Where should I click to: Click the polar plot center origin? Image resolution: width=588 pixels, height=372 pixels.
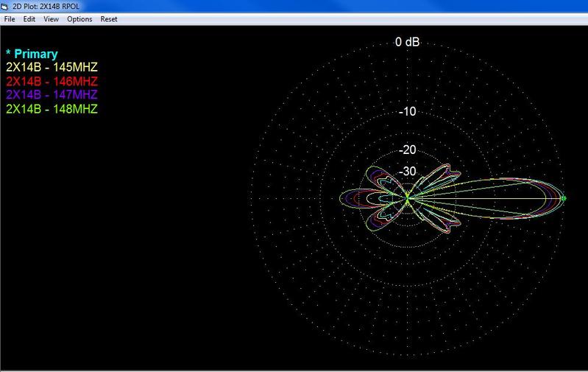tap(408, 198)
